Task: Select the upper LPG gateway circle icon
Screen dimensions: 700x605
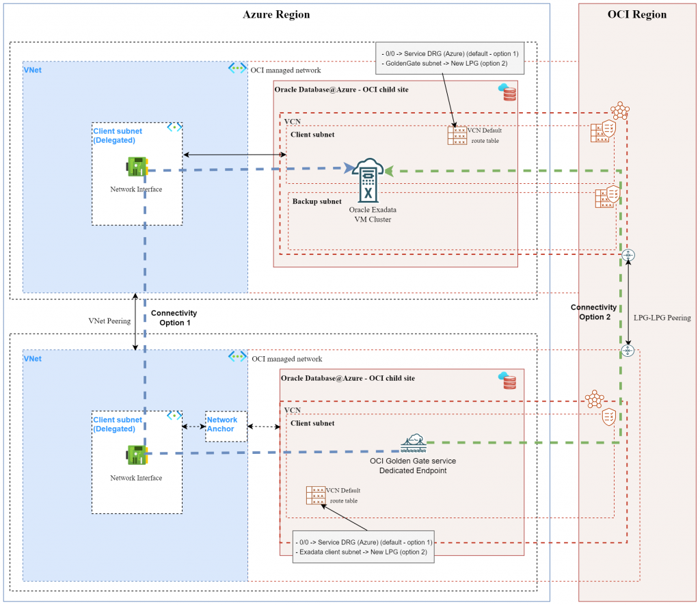Action: click(x=628, y=255)
